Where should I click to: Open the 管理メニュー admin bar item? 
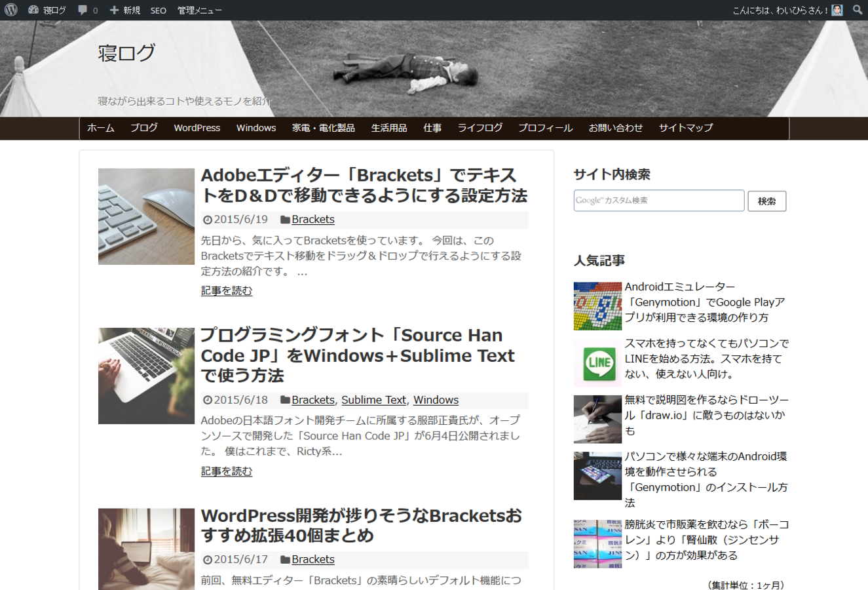coord(199,10)
